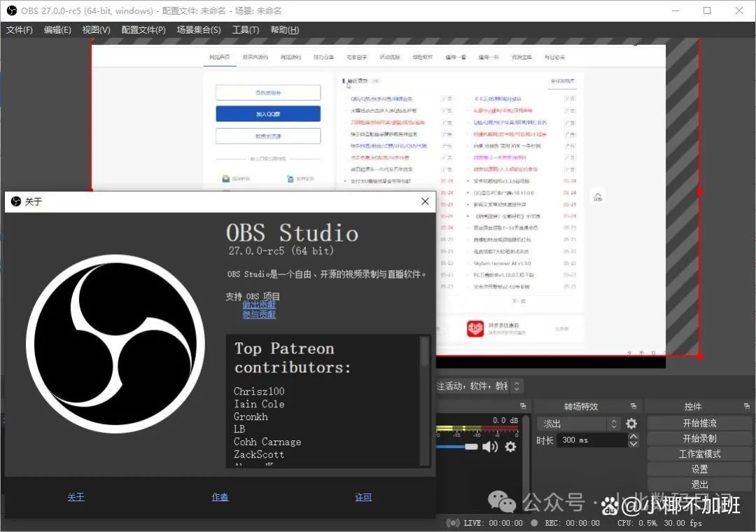Open the 配置文件(P) menu
Image resolution: width=756 pixels, height=532 pixels.
[x=143, y=30]
